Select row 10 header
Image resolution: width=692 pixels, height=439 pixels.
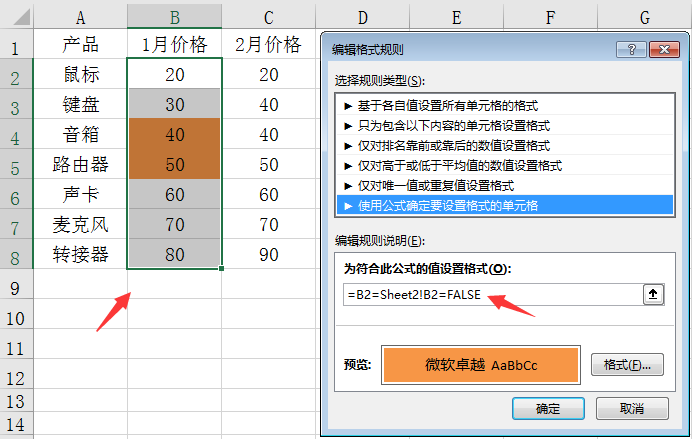(16, 314)
